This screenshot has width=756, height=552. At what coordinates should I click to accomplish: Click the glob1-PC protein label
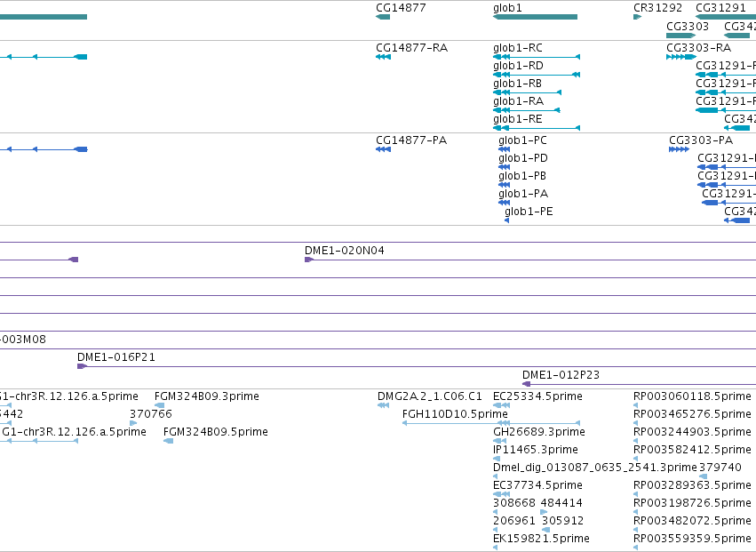pos(522,141)
